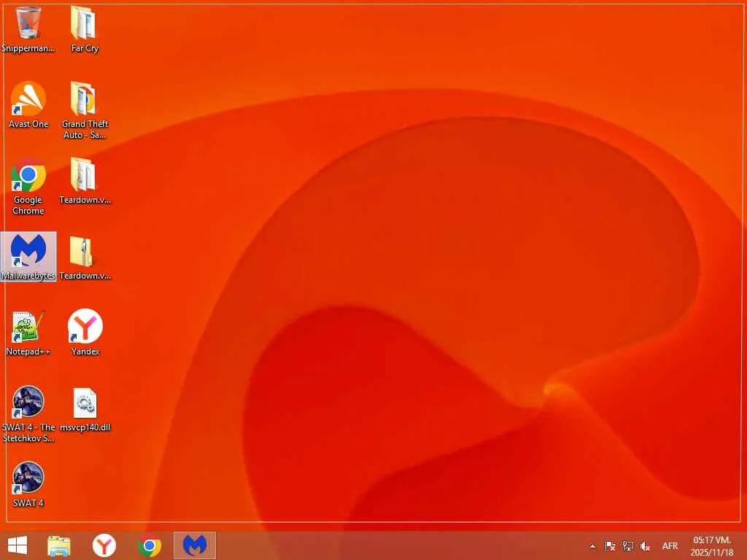Viewport: 747px width, 560px height.
Task: Launch Yandex browser desktop shortcut
Action: click(85, 332)
